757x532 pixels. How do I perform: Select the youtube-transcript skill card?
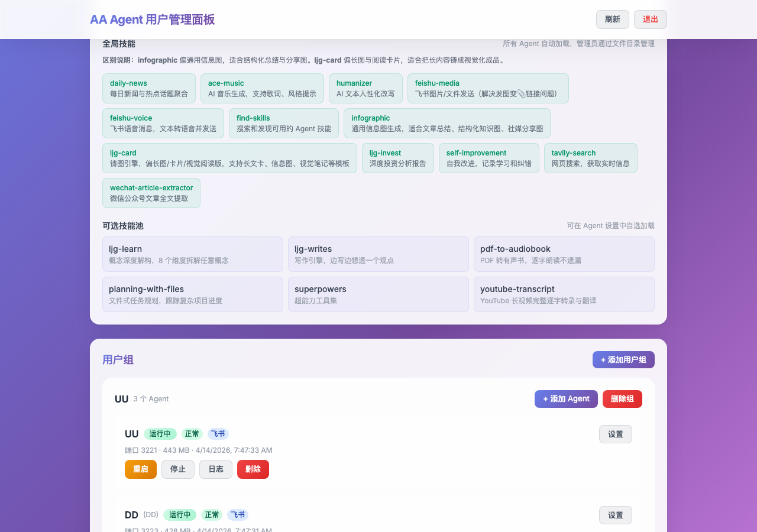click(x=564, y=294)
